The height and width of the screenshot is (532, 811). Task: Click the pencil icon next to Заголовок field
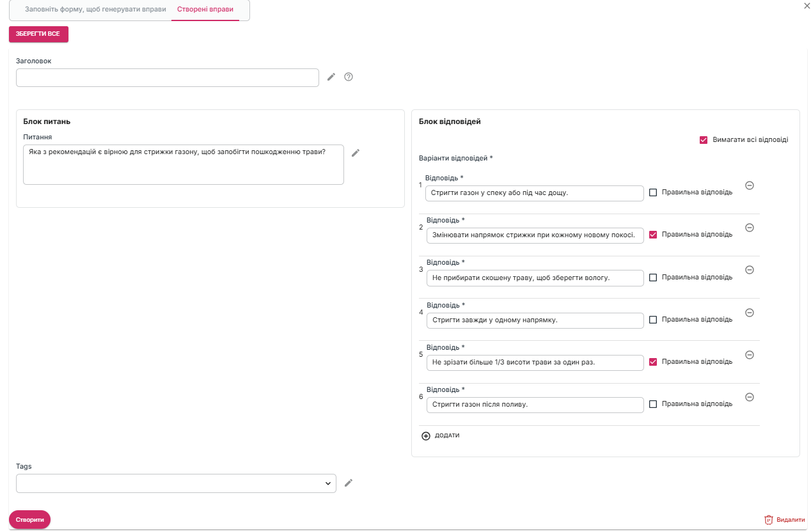pos(331,77)
